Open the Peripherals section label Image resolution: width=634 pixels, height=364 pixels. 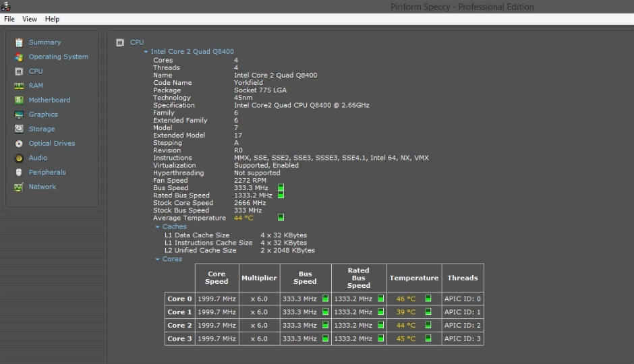(x=47, y=173)
